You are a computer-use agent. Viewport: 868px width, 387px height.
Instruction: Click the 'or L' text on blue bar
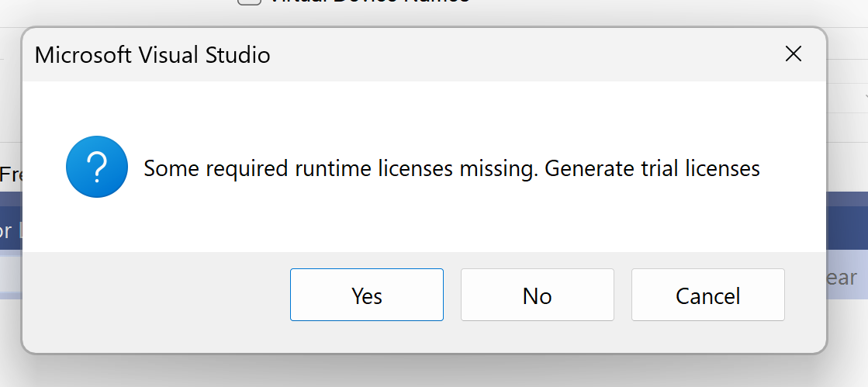click(11, 230)
